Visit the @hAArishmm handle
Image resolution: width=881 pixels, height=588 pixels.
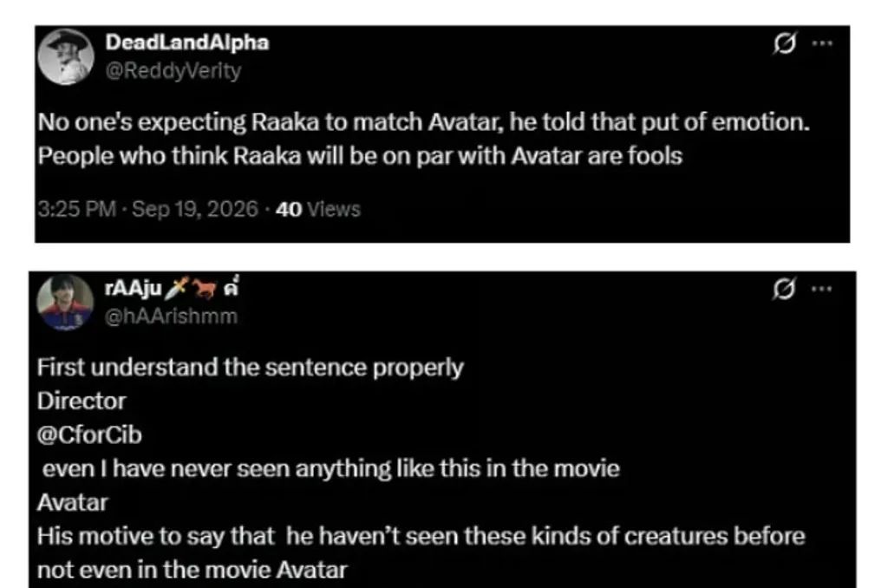click(x=171, y=317)
